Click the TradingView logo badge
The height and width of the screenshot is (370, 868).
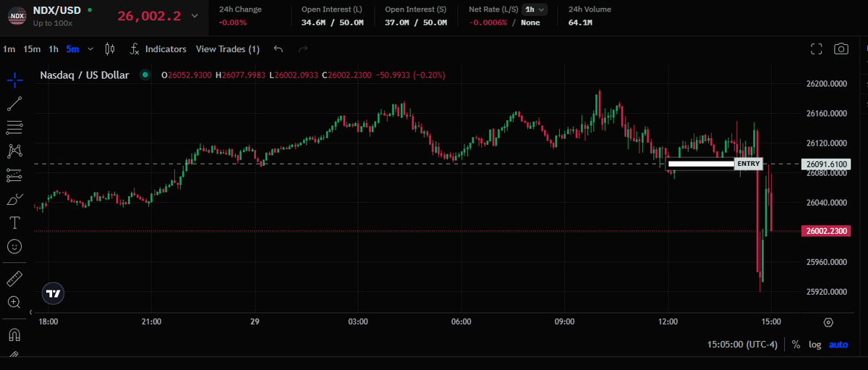(53, 293)
